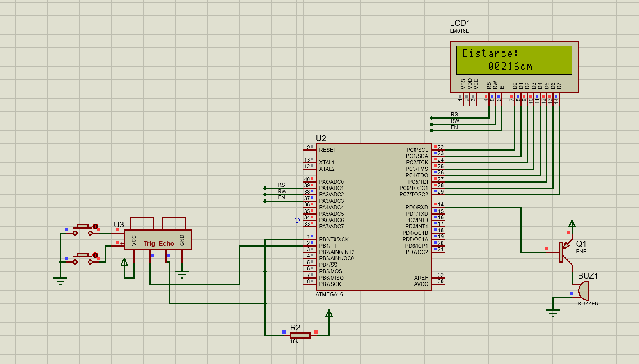Click the Q1 reference label
Image resolution: width=639 pixels, height=364 pixels.
click(581, 244)
